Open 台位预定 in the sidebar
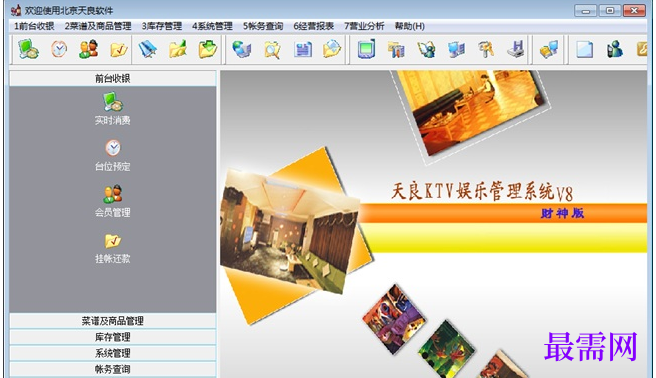This screenshot has height=378, width=656. point(113,155)
